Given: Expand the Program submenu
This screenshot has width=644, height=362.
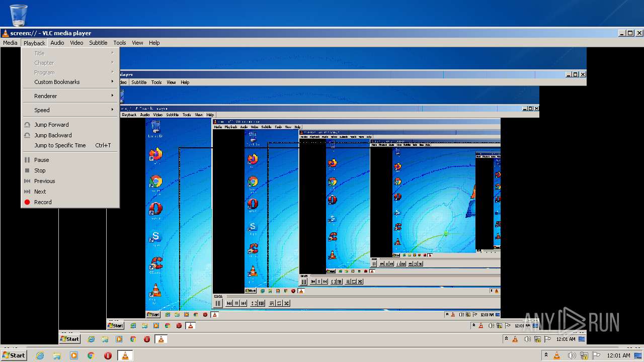Looking at the screenshot, I should click(x=70, y=72).
